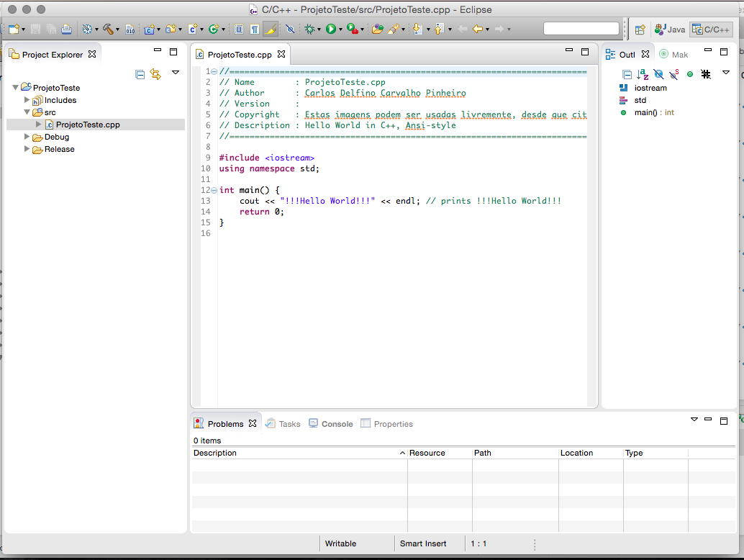The image size is (744, 560).
Task: Click the Skip All Breakpoints icon
Action: click(x=291, y=30)
